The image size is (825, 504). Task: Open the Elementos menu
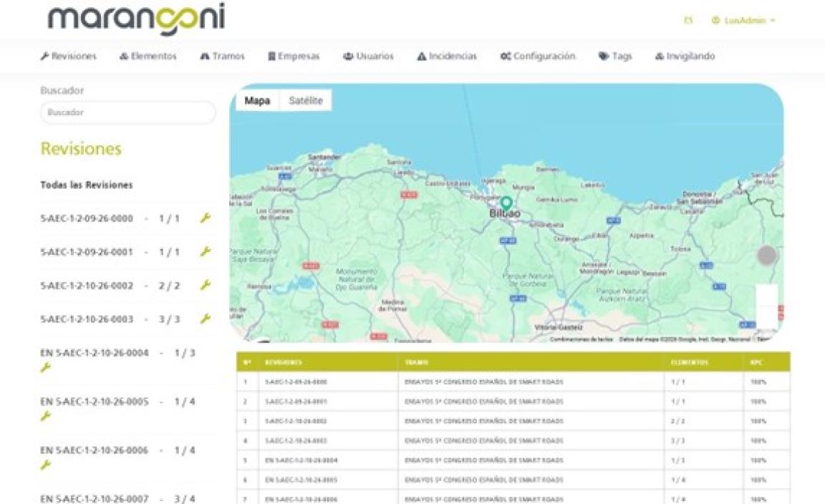(x=148, y=56)
